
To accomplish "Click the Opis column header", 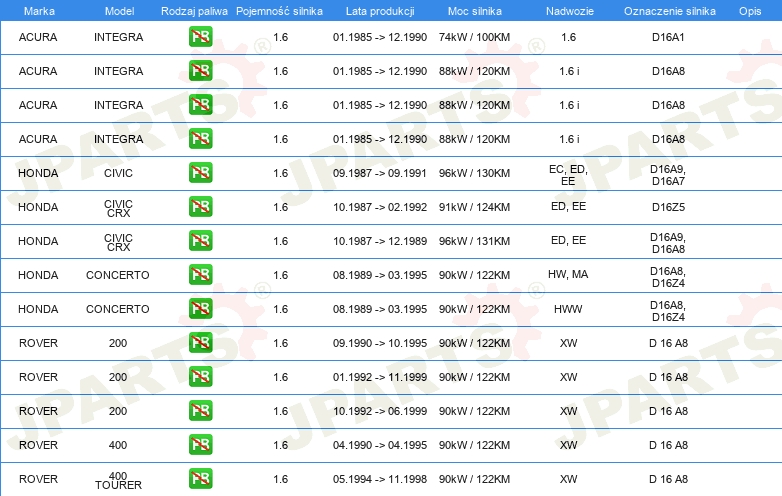I will point(750,11).
